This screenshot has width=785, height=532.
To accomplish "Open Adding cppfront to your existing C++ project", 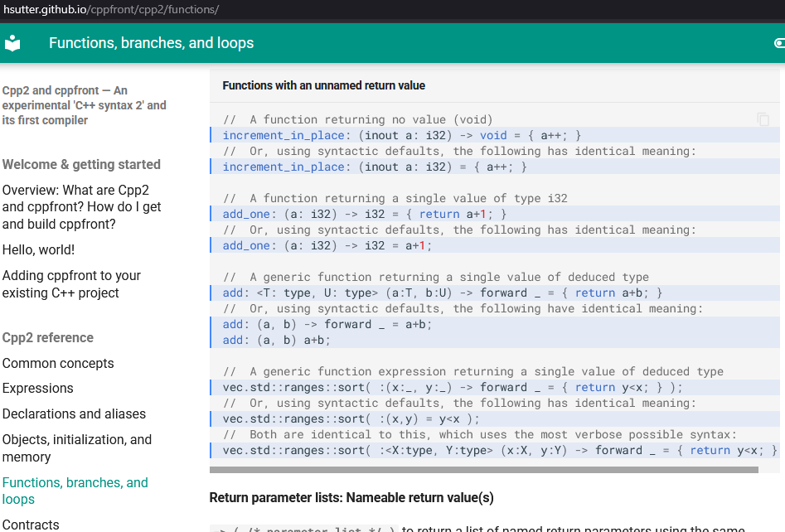I will [x=71, y=284].
